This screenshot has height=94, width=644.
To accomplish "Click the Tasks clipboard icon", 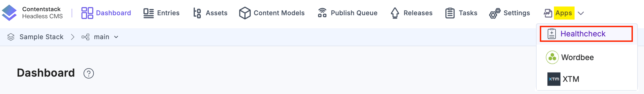I will tap(450, 13).
